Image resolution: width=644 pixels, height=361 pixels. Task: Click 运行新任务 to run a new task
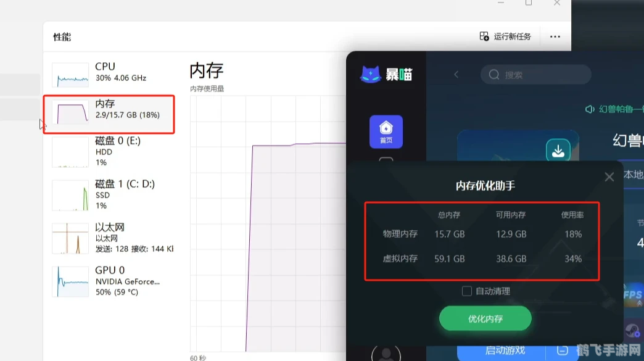tap(506, 36)
